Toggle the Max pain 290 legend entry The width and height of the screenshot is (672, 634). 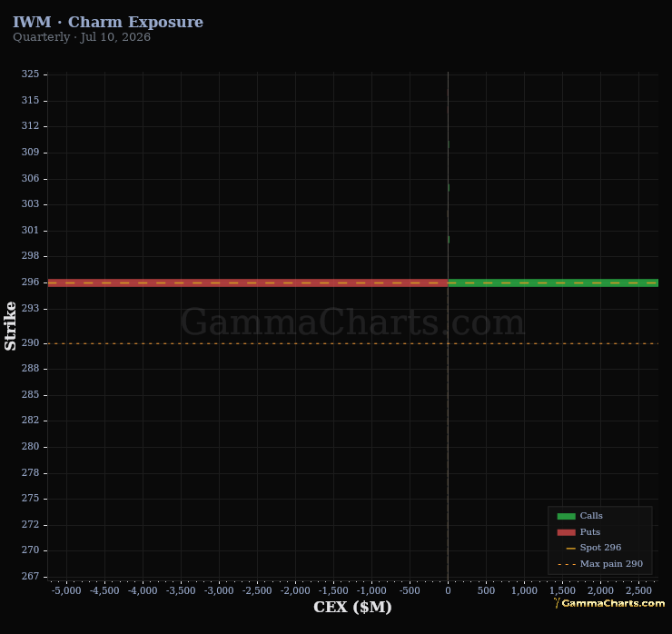click(600, 564)
